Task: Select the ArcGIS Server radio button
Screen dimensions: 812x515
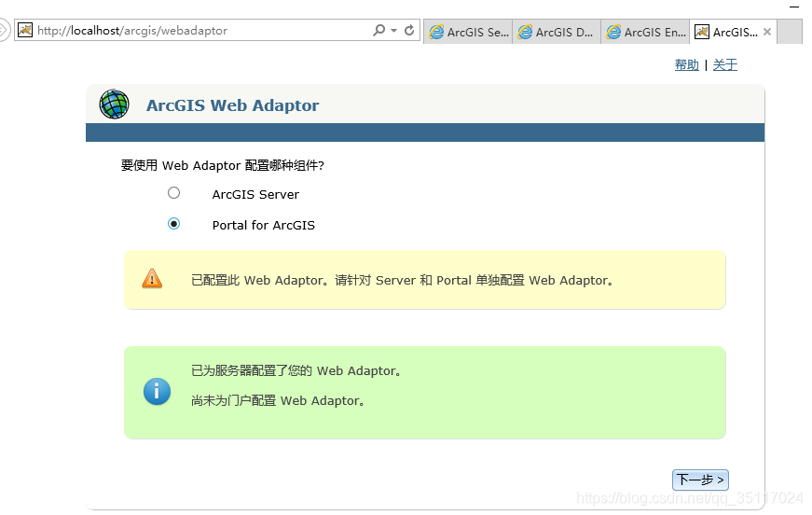Action: [x=174, y=193]
